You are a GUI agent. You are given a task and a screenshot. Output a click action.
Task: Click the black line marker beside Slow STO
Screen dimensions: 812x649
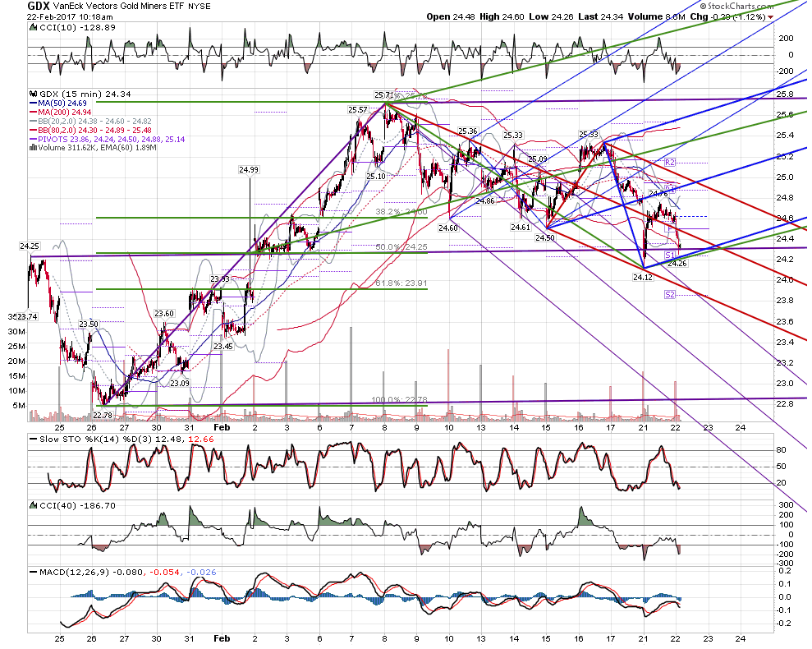tap(34, 439)
